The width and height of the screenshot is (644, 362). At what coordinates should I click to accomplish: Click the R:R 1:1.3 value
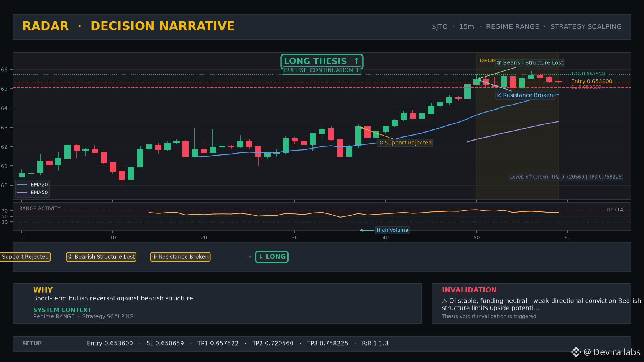(375, 344)
